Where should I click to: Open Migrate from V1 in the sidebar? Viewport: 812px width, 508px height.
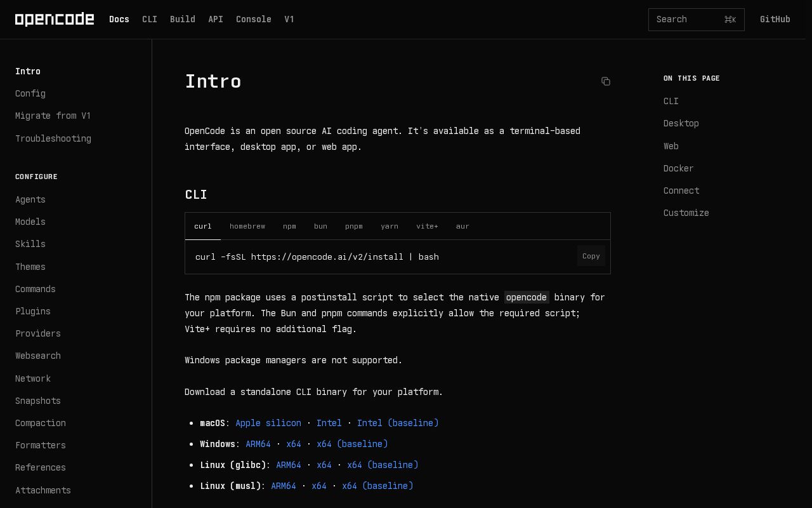click(53, 116)
